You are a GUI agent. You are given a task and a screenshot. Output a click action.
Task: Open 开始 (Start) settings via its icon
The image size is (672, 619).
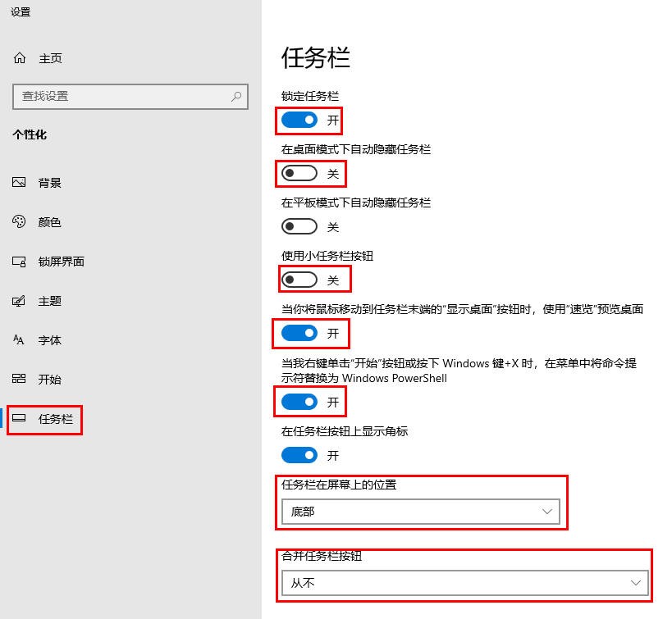19,379
